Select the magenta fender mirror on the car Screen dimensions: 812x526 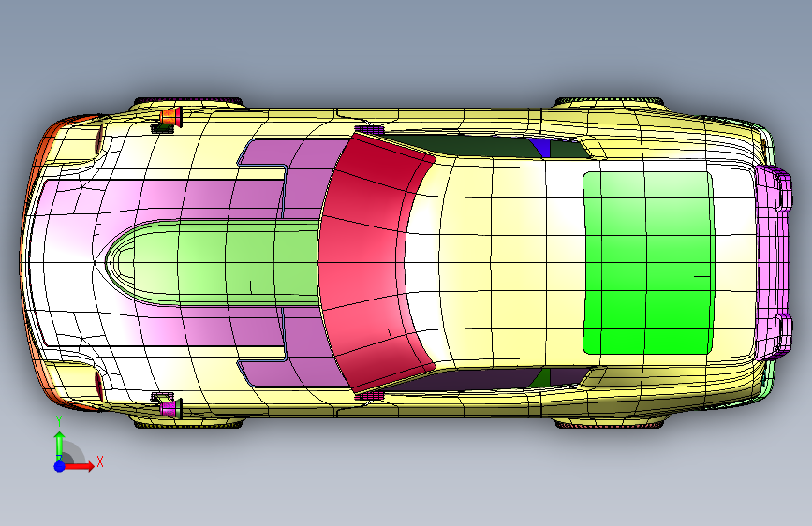pos(170,407)
